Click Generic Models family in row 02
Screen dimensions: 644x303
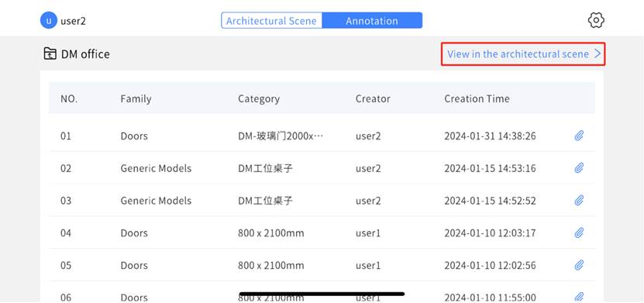(x=156, y=168)
